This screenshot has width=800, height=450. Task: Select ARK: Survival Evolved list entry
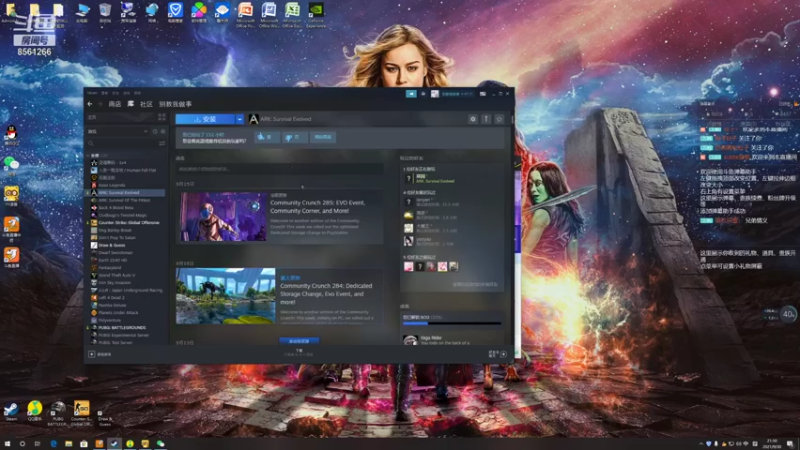coord(126,192)
